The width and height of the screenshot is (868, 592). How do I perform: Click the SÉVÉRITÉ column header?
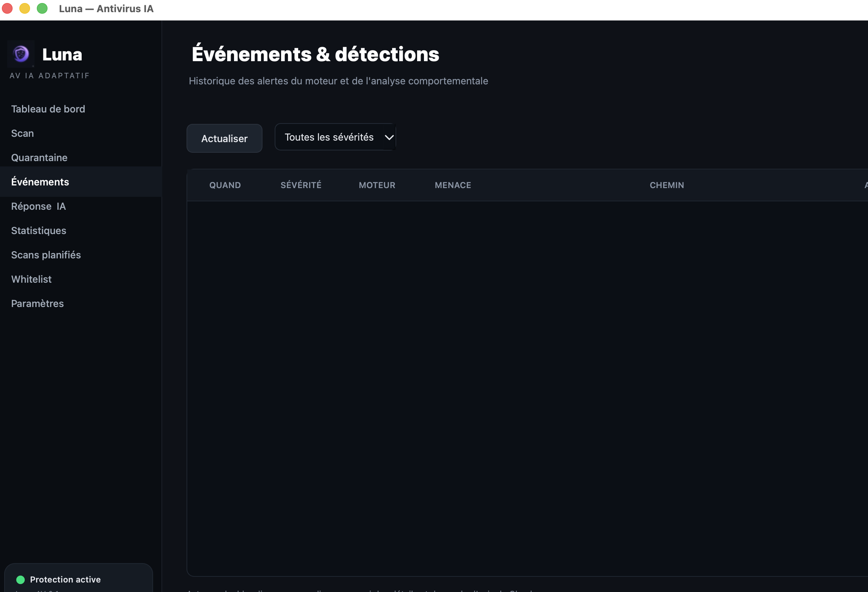[301, 185]
